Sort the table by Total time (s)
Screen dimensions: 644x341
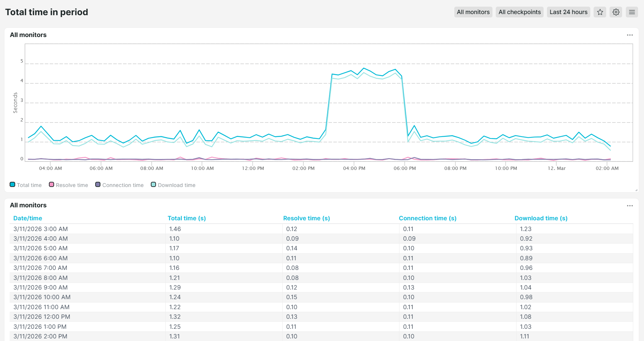coord(187,218)
